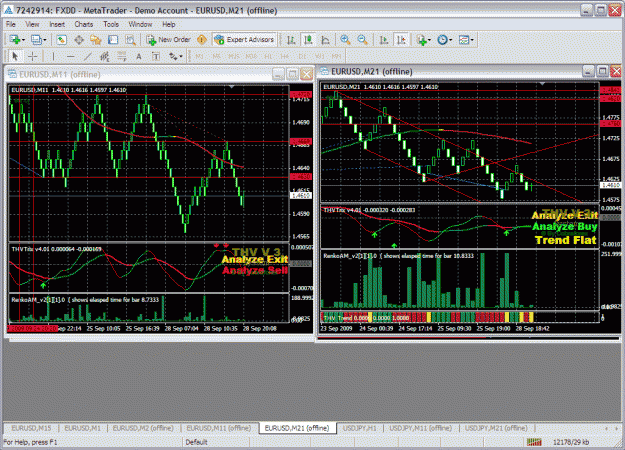The height and width of the screenshot is (450, 625).
Task: Click the zoom out magnifier icon
Action: point(362,40)
